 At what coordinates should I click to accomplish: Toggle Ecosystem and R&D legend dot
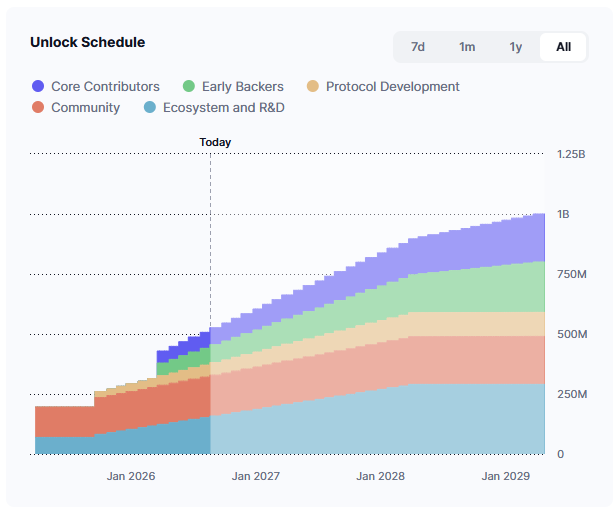coord(150,107)
